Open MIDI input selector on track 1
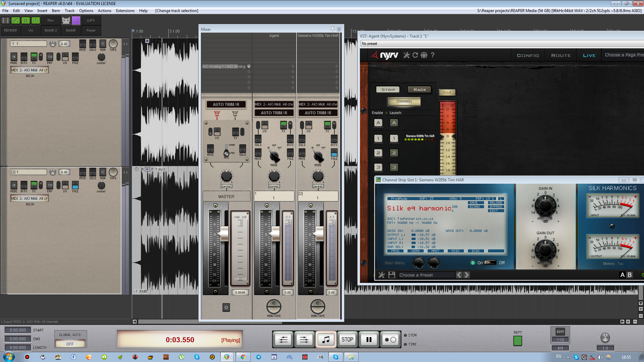The width and height of the screenshot is (644, 362). pos(30,70)
